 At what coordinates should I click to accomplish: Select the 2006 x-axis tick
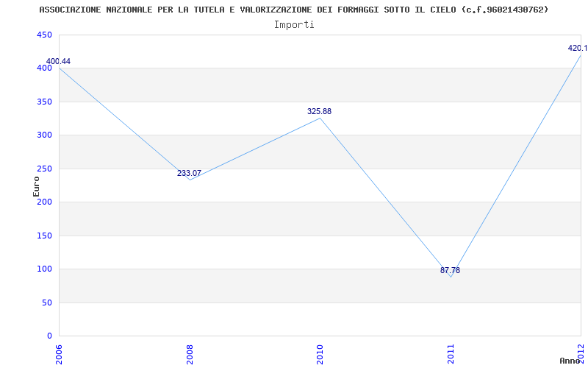[x=59, y=354]
